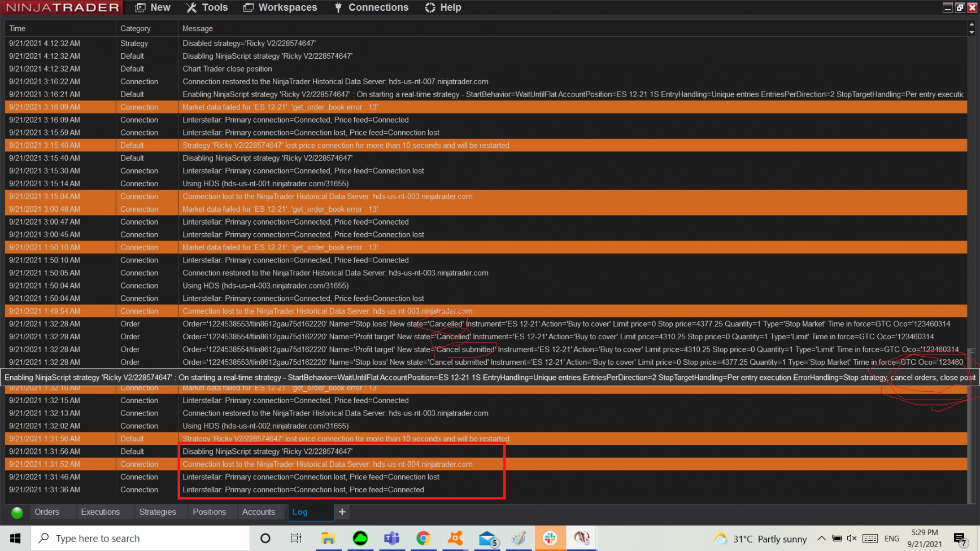The width and height of the screenshot is (980, 551).
Task: Open the Windows notification center
Action: point(960,539)
